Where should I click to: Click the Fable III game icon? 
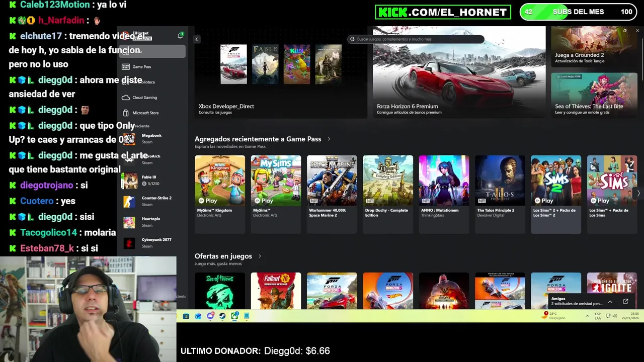(x=129, y=180)
